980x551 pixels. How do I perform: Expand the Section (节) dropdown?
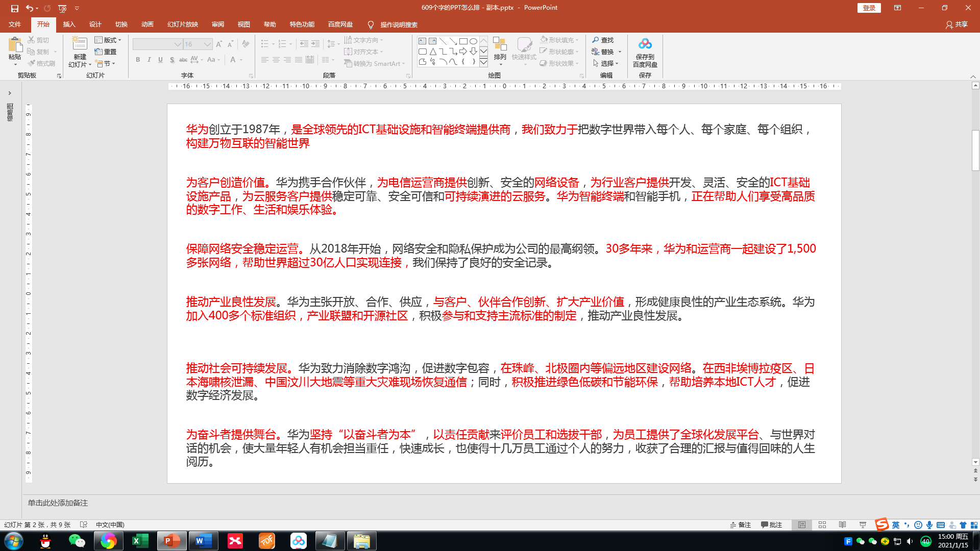[105, 63]
